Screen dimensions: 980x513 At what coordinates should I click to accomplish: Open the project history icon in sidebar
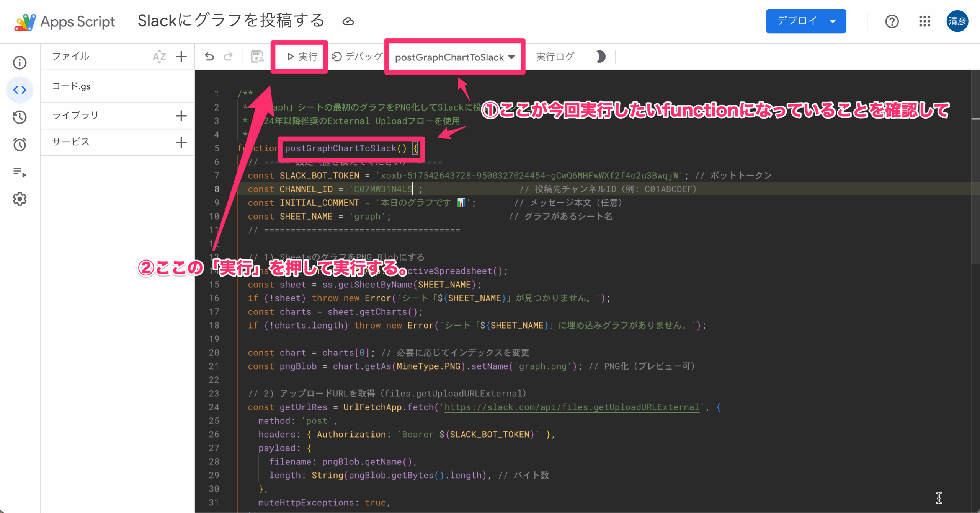(x=20, y=117)
